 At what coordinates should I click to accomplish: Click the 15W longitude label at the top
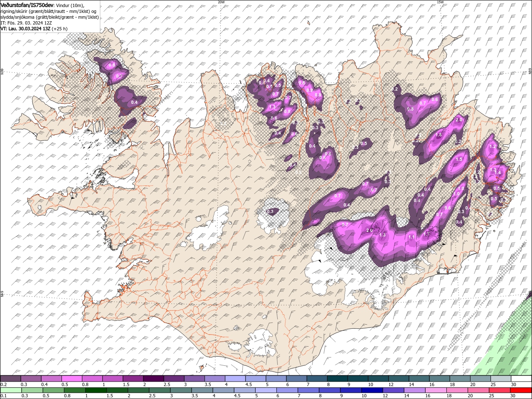point(440,2)
